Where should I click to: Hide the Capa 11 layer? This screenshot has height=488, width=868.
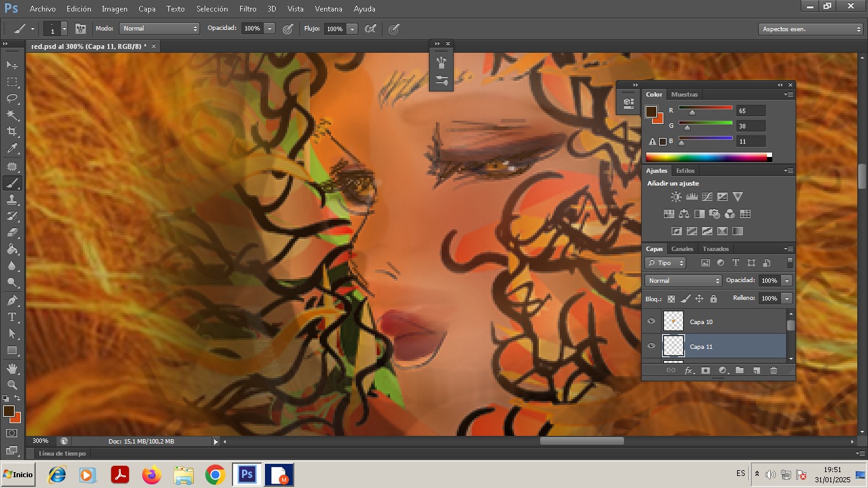click(651, 346)
